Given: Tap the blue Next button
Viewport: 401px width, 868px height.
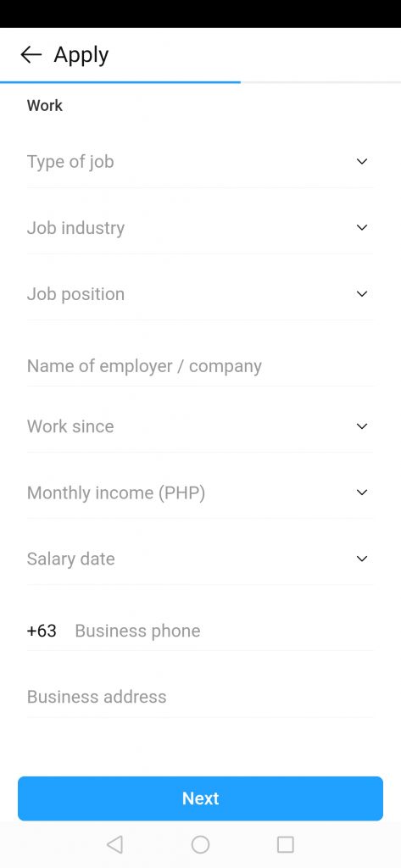Looking at the screenshot, I should click(x=200, y=798).
